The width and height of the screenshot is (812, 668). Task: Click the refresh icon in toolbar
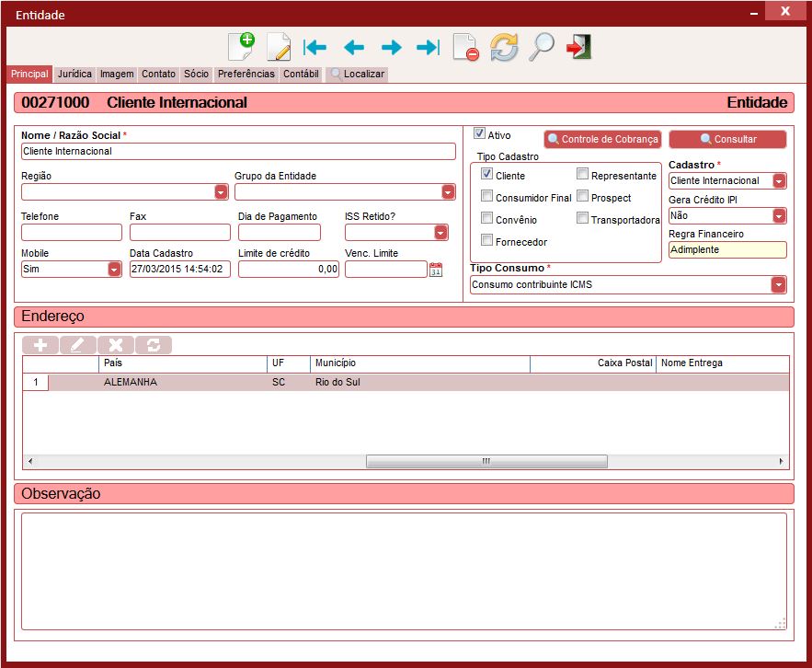pyautogui.click(x=504, y=47)
